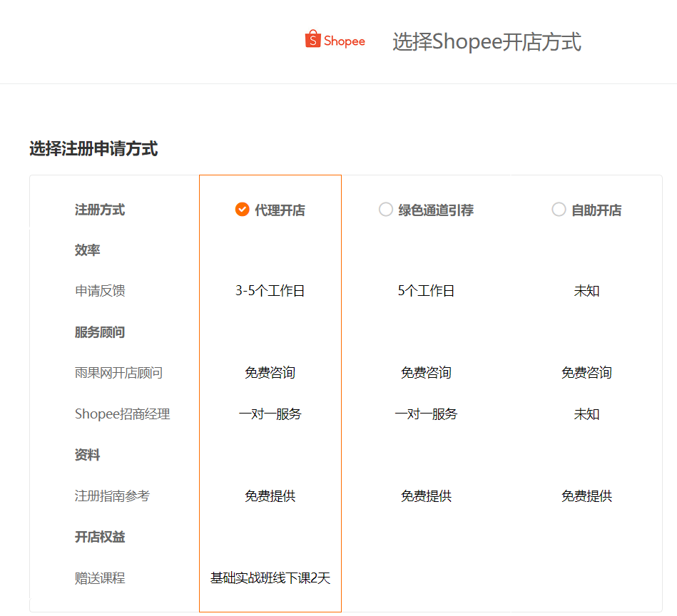Select the 绿色通道引荐 radio option
The width and height of the screenshot is (677, 616).
tap(386, 210)
